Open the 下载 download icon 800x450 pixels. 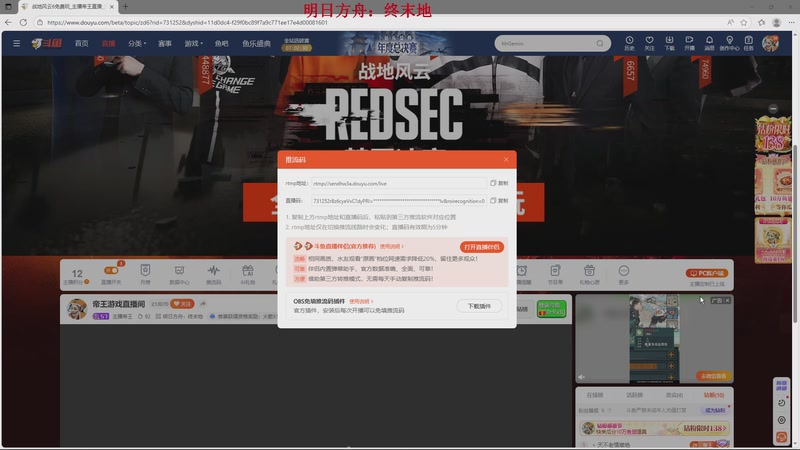pyautogui.click(x=669, y=43)
